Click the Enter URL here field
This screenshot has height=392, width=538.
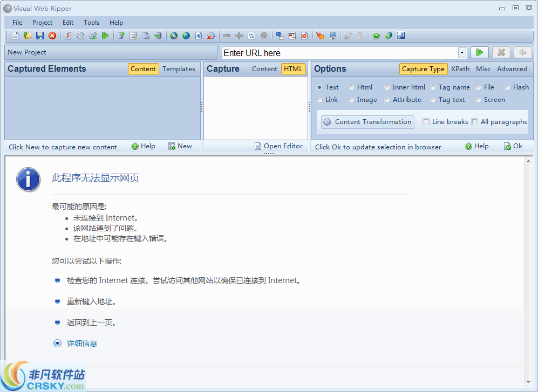[324, 52]
